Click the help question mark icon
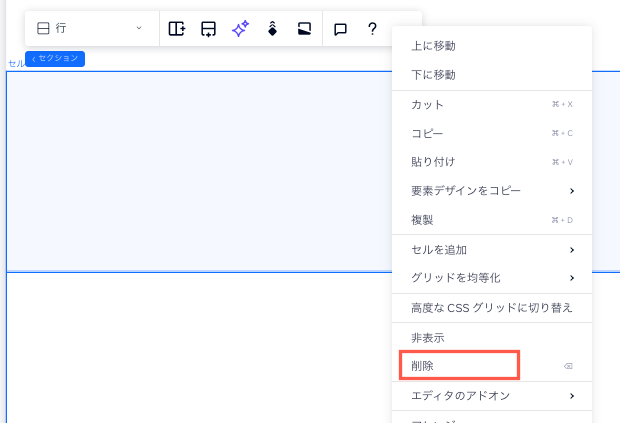 pyautogui.click(x=372, y=28)
